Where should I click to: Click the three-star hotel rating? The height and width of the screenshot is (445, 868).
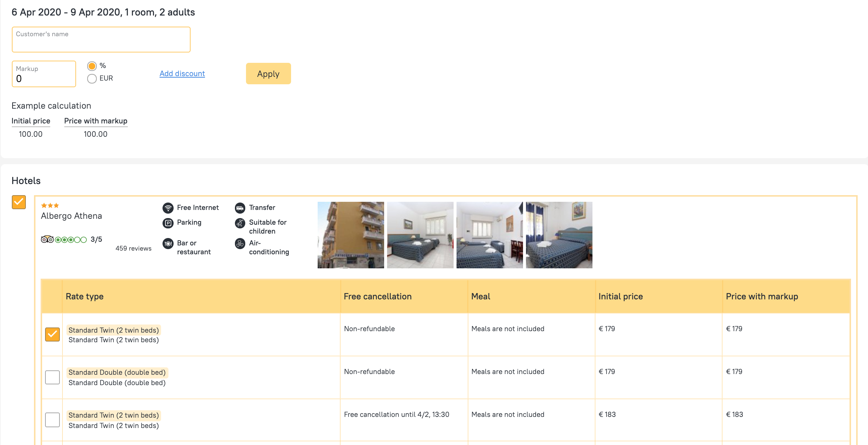[x=50, y=205]
